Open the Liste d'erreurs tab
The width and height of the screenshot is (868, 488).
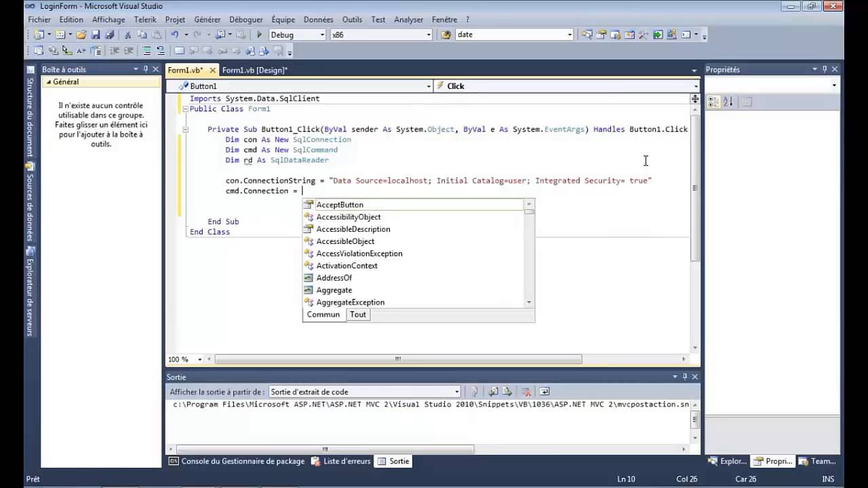(341, 461)
